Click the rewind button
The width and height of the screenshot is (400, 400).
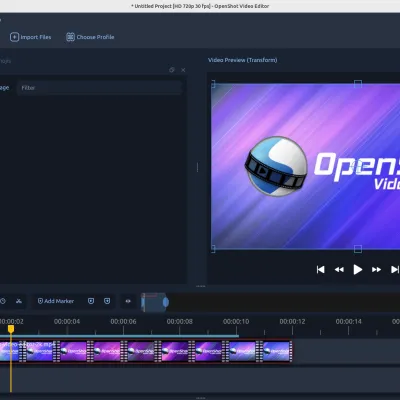coord(339,269)
